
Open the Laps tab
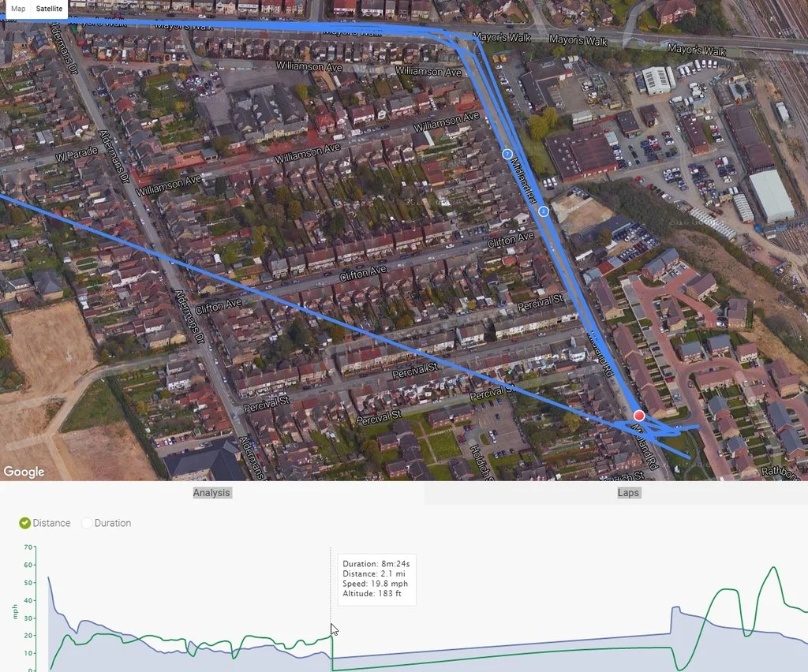pyautogui.click(x=628, y=493)
